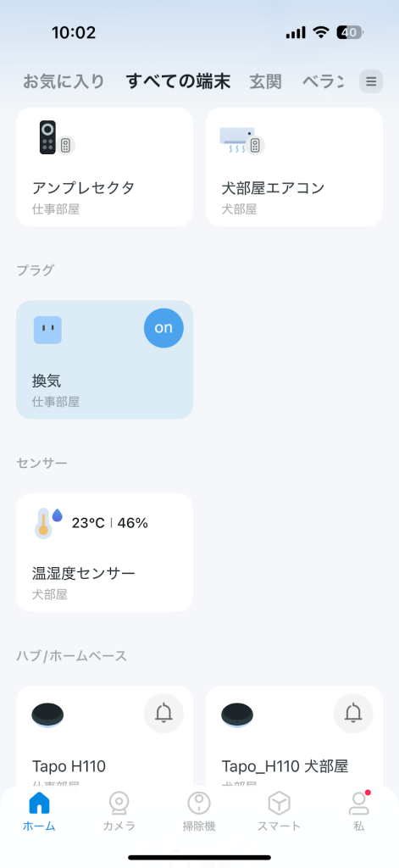This screenshot has width=399, height=868.
Task: Toggle the alarm bell on Tapo H110
Action: coord(163,714)
